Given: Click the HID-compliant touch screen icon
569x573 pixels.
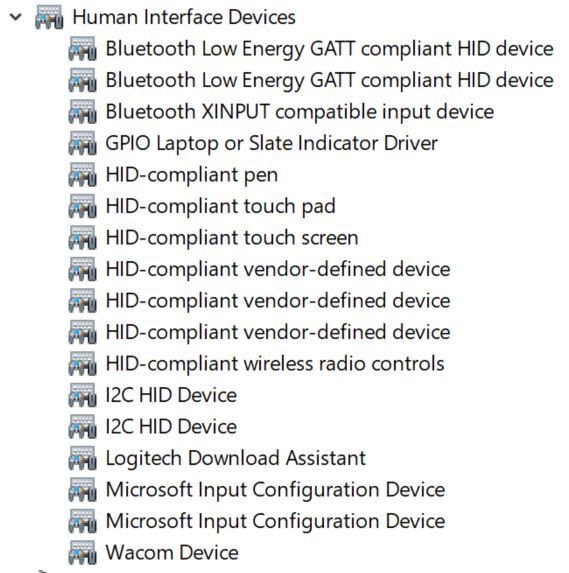Looking at the screenshot, I should pyautogui.click(x=82, y=238).
